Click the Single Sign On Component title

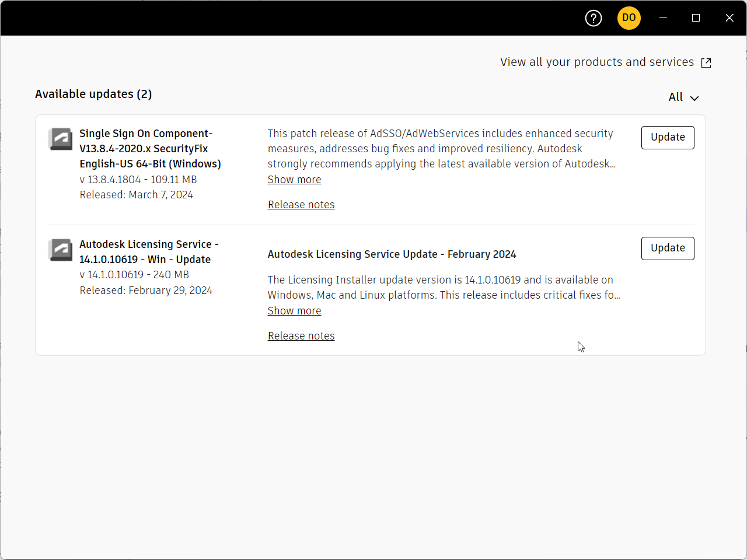coord(150,149)
